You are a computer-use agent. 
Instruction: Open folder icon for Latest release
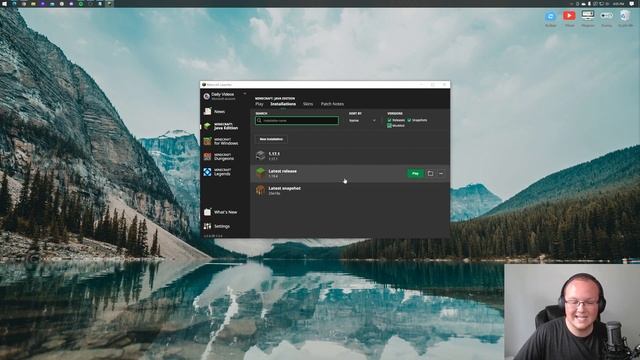[x=430, y=173]
